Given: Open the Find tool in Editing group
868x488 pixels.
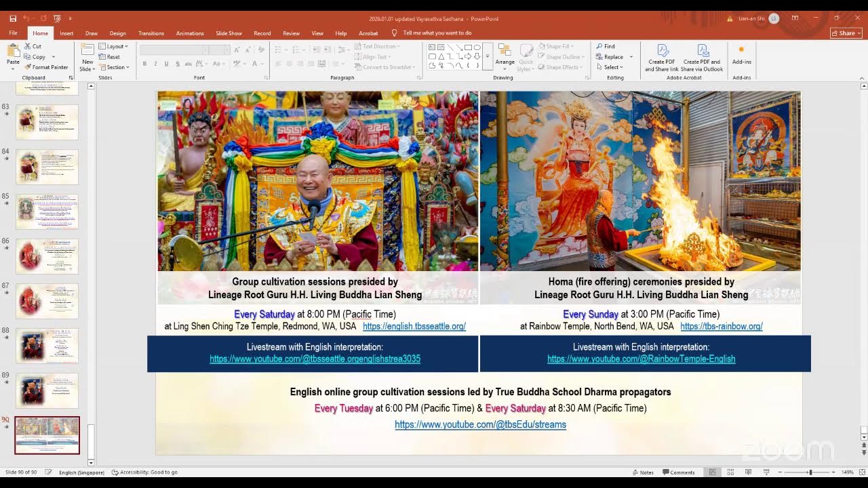Looking at the screenshot, I should point(606,46).
